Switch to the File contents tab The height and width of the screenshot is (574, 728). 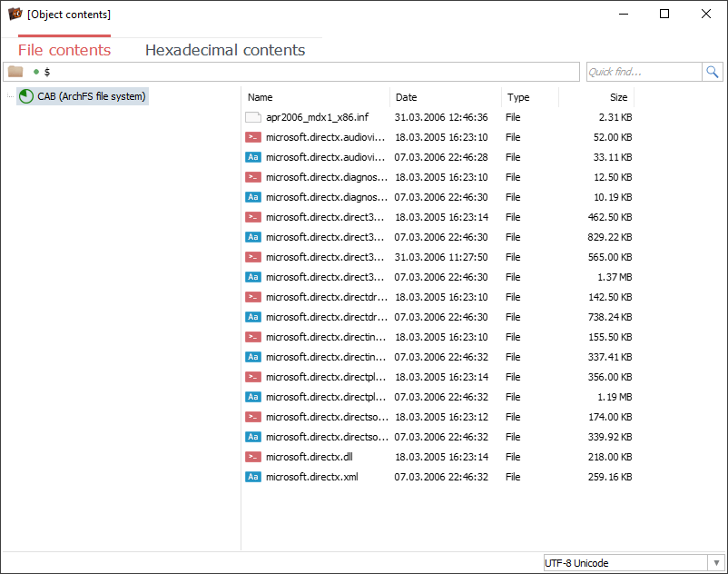(x=64, y=50)
